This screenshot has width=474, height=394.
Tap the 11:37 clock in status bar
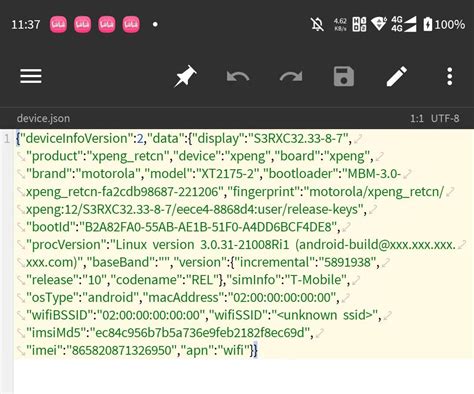[26, 24]
